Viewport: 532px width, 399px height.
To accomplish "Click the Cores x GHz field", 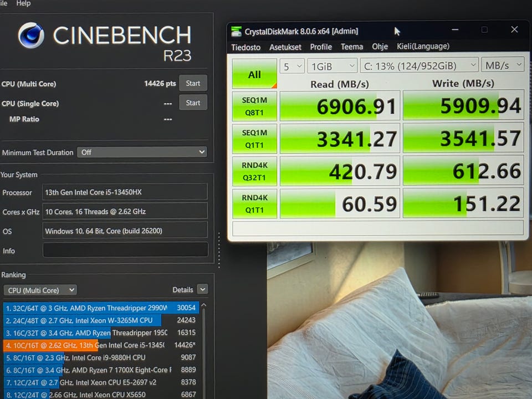I will tap(125, 211).
